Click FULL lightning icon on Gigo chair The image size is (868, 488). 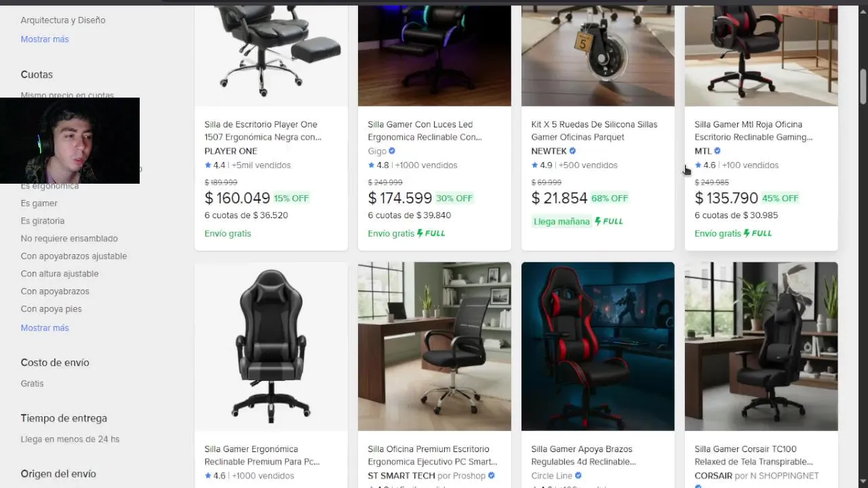point(420,233)
